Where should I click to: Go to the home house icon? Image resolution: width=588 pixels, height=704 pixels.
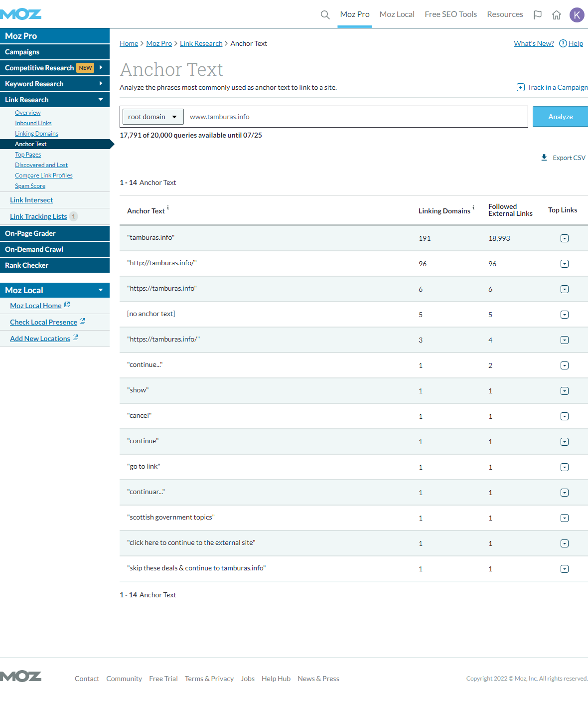557,14
